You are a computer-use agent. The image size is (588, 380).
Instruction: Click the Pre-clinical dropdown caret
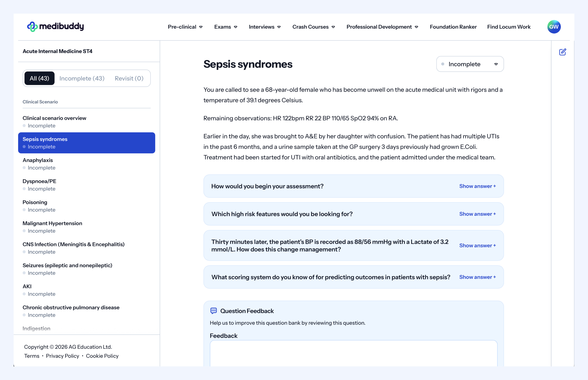click(201, 27)
